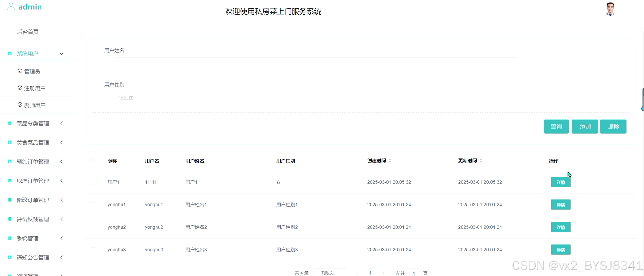644x276 pixels.
Task: Check the row checkbox for 用户1
Action: click(x=93, y=182)
